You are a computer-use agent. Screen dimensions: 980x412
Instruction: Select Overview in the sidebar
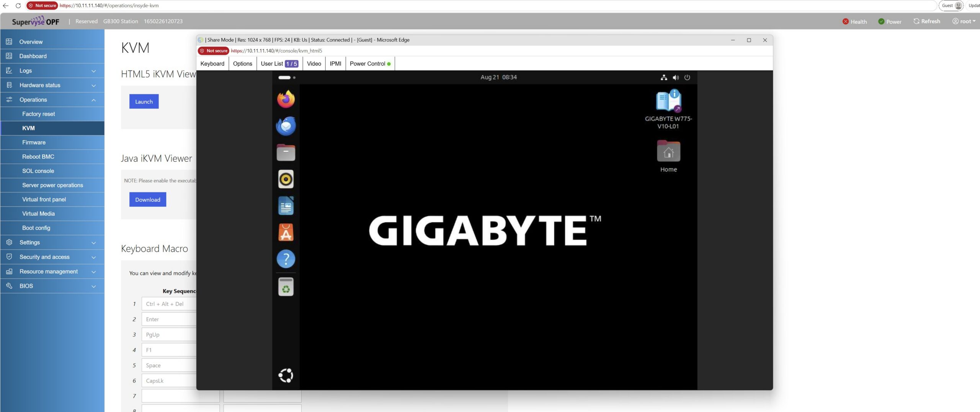(52, 42)
